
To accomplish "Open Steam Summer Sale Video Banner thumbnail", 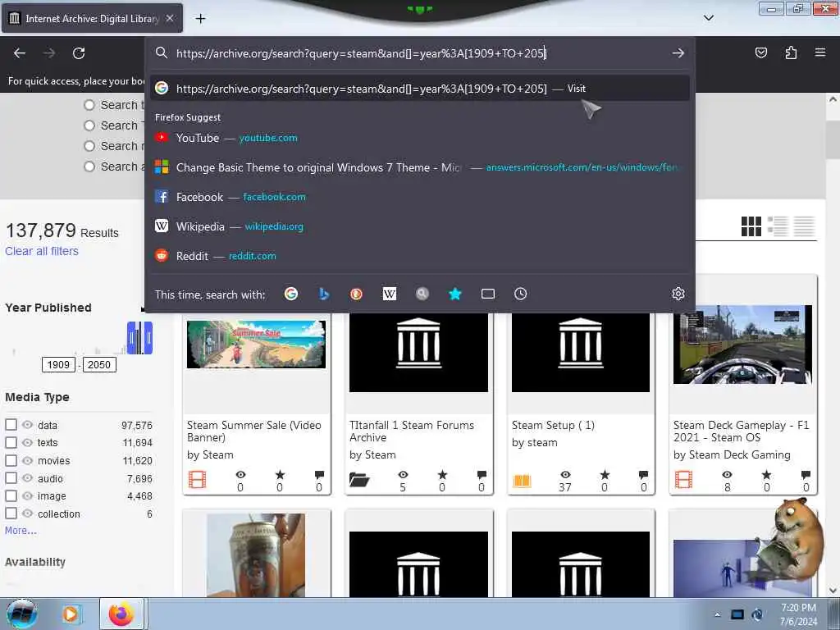I will tap(256, 344).
